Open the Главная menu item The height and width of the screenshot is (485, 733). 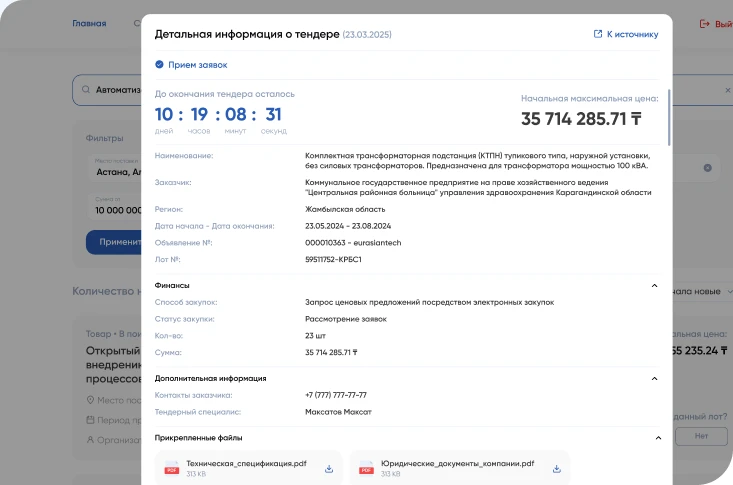(89, 23)
